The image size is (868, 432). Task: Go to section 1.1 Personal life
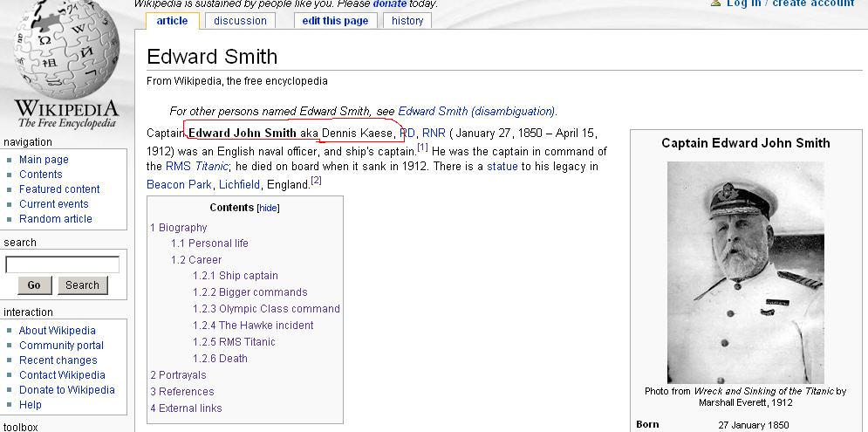(x=210, y=243)
